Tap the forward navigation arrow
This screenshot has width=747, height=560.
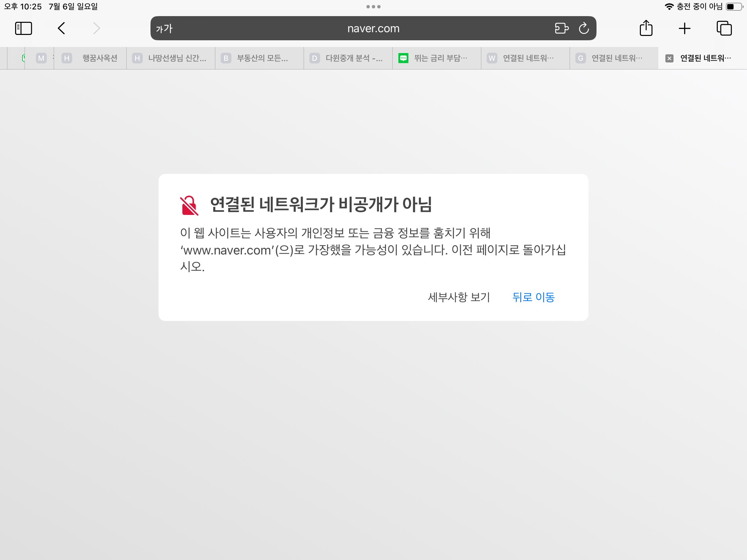coord(97,28)
